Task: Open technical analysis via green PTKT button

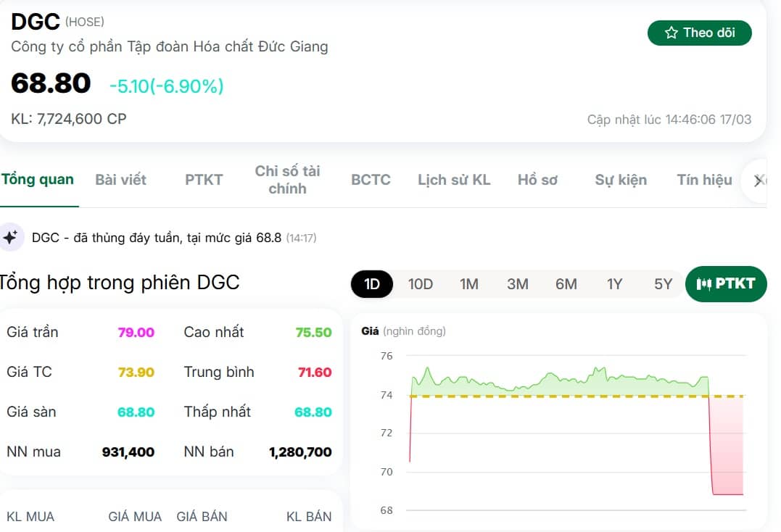Action: 726,284
